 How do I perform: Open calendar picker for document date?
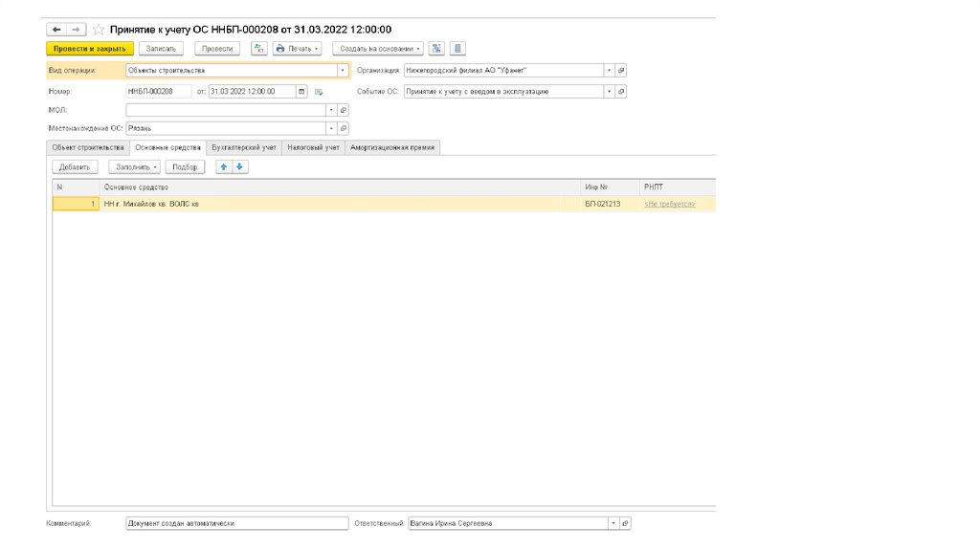(302, 92)
